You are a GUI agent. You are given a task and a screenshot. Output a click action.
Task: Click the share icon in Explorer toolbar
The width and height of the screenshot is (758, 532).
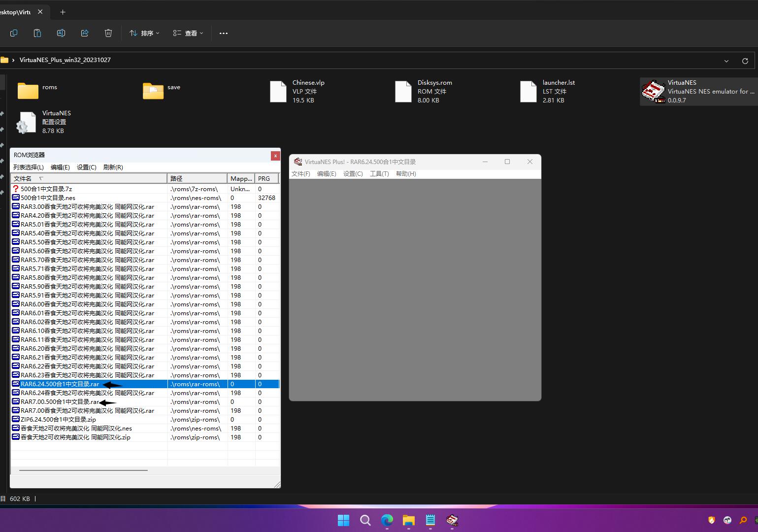85,33
